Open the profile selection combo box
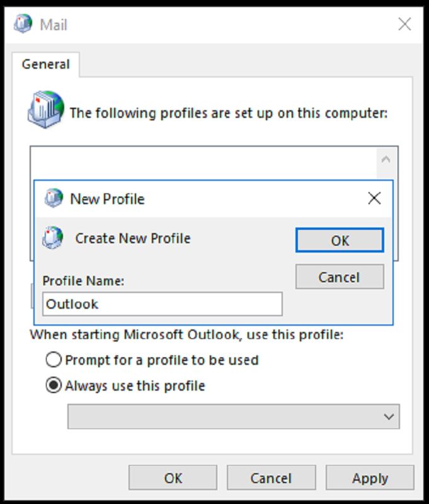429x504 pixels. (x=233, y=416)
